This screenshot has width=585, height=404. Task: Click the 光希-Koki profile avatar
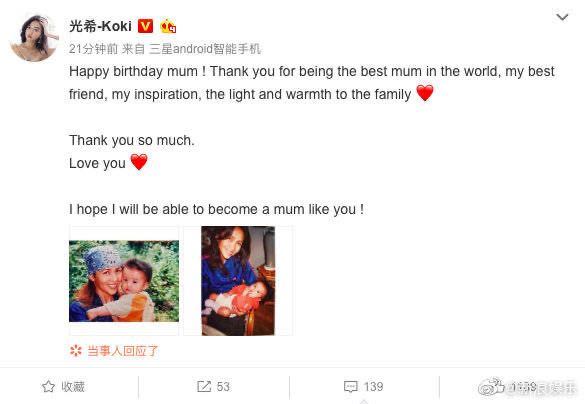click(x=34, y=38)
